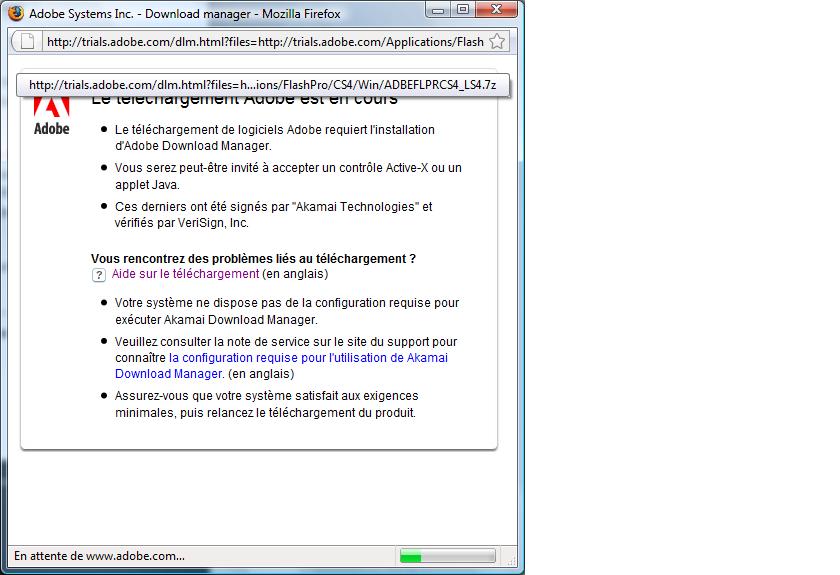840x575 pixels.
Task: Click the page identity icon in address bar
Action: pyautogui.click(x=27, y=41)
